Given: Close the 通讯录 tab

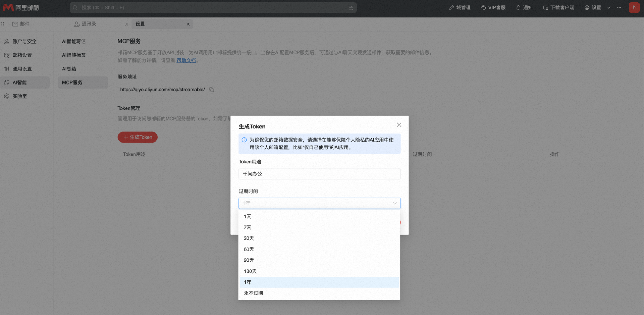Looking at the screenshot, I should (126, 24).
